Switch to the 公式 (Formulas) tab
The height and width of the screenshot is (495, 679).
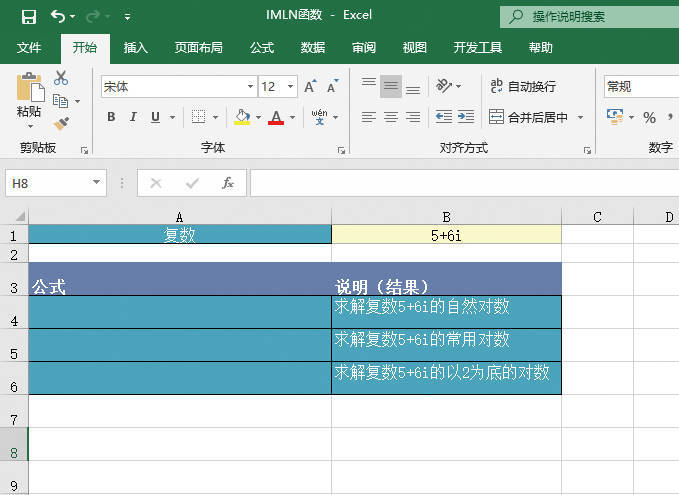point(262,47)
